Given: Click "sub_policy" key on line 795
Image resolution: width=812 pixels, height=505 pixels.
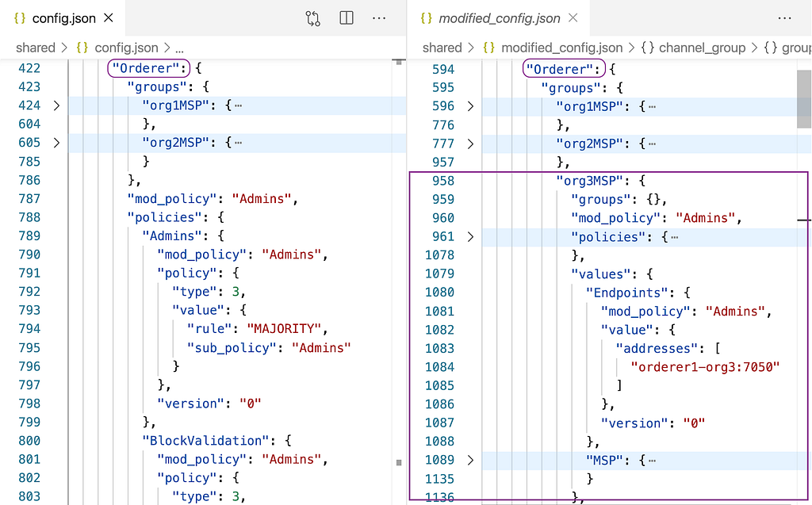Looking at the screenshot, I should (x=232, y=348).
